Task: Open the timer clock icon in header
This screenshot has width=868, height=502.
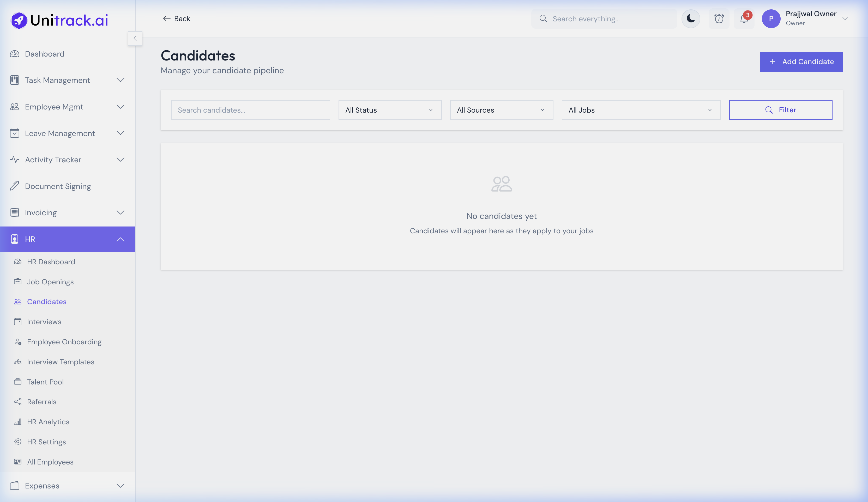Action: point(719,19)
